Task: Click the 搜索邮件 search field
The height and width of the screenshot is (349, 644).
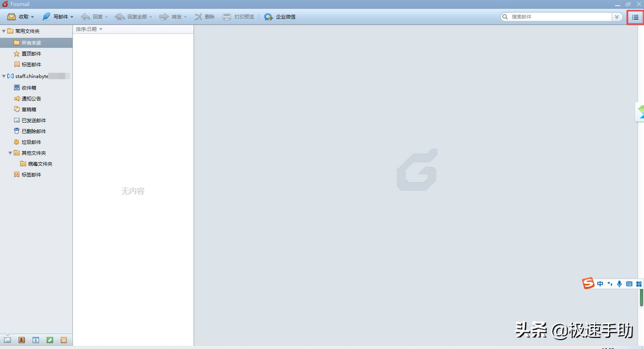Action: click(x=561, y=17)
